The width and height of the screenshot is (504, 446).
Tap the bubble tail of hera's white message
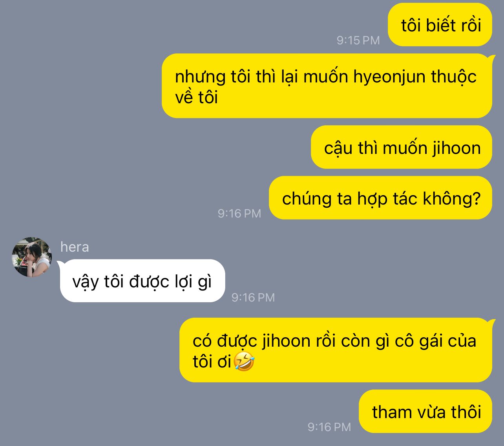pos(61,263)
